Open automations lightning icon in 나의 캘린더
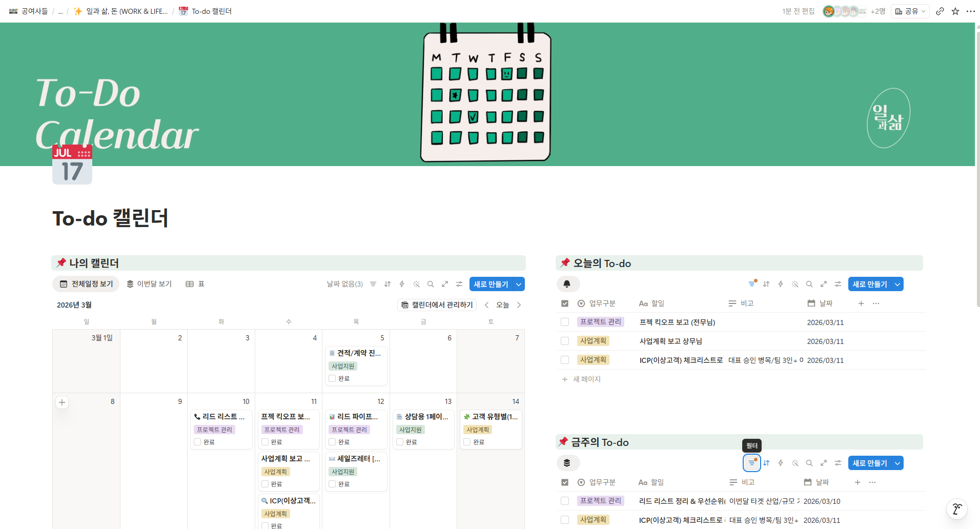Screen dimensions: 980x529 402,284
